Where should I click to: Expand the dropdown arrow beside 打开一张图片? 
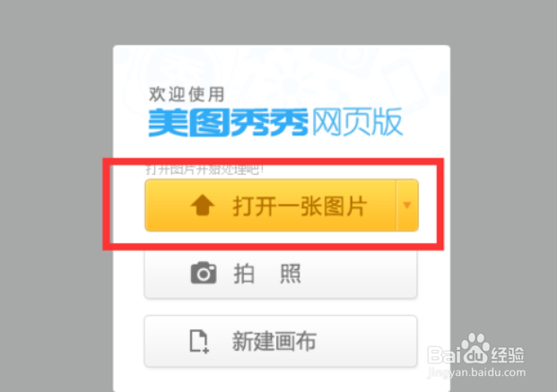coord(407,205)
